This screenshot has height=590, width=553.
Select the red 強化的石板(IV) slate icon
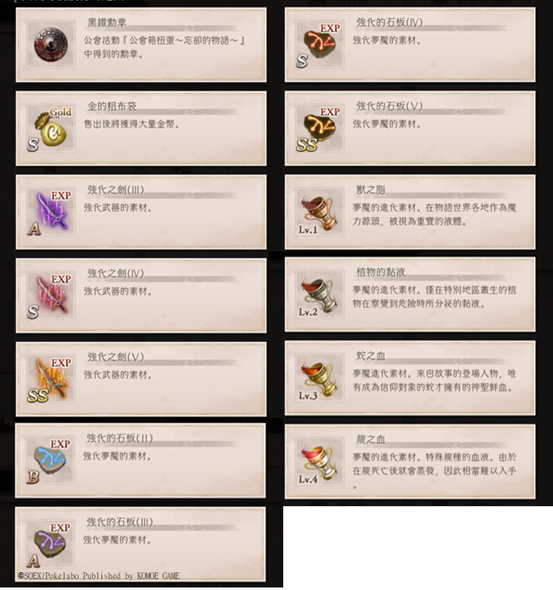pos(320,45)
